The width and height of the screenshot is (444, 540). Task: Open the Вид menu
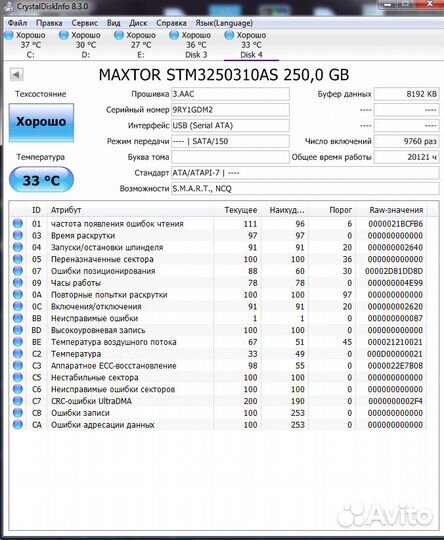click(114, 23)
